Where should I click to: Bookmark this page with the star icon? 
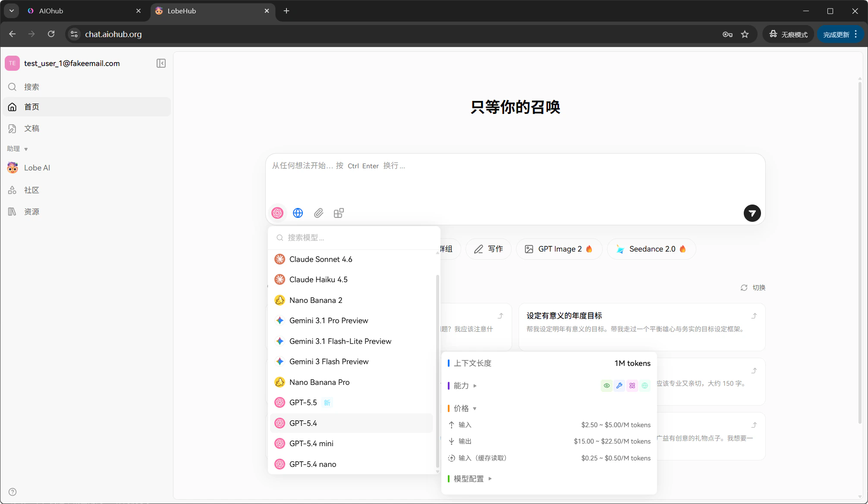tap(745, 35)
